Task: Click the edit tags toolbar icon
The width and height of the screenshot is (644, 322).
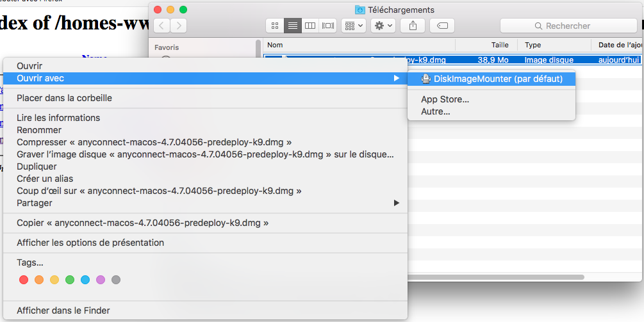Action: (x=442, y=26)
